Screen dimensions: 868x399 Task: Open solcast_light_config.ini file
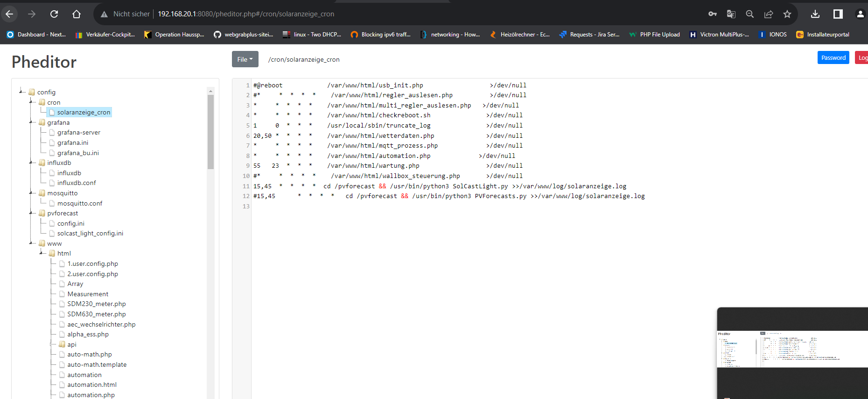[x=90, y=234]
